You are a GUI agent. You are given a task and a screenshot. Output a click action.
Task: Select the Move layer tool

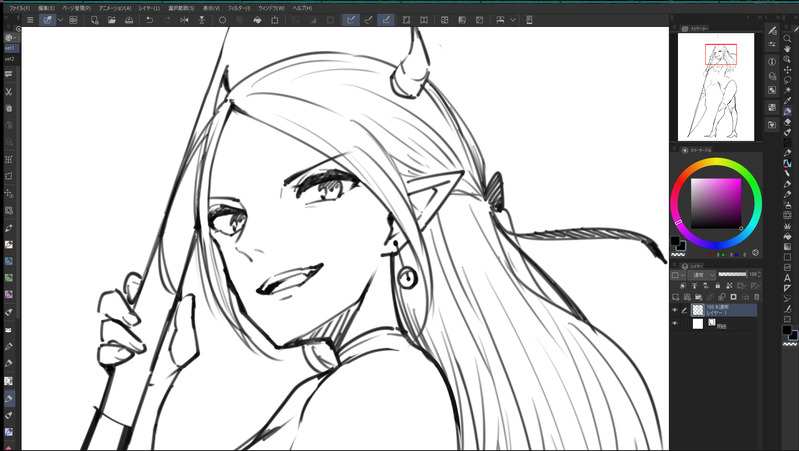(787, 69)
